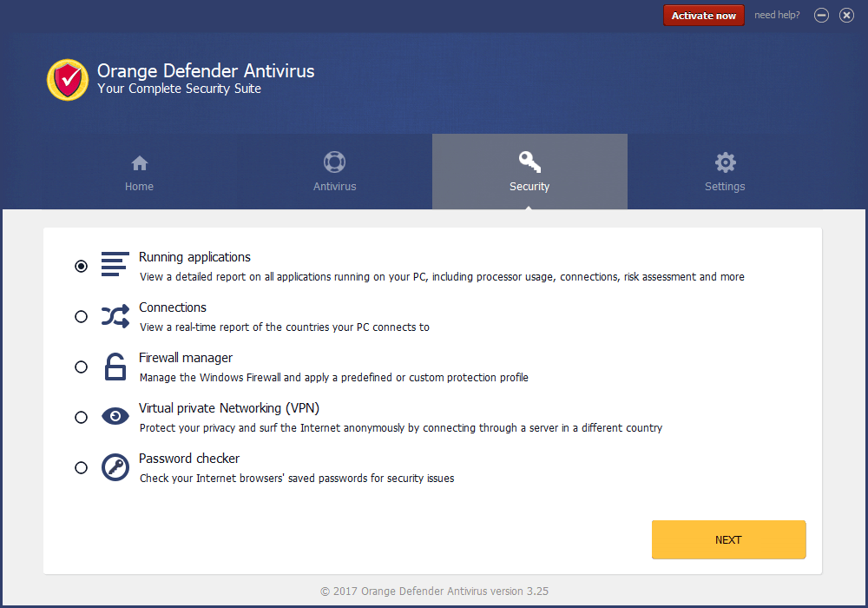
Task: Open the need help? link
Action: click(777, 16)
